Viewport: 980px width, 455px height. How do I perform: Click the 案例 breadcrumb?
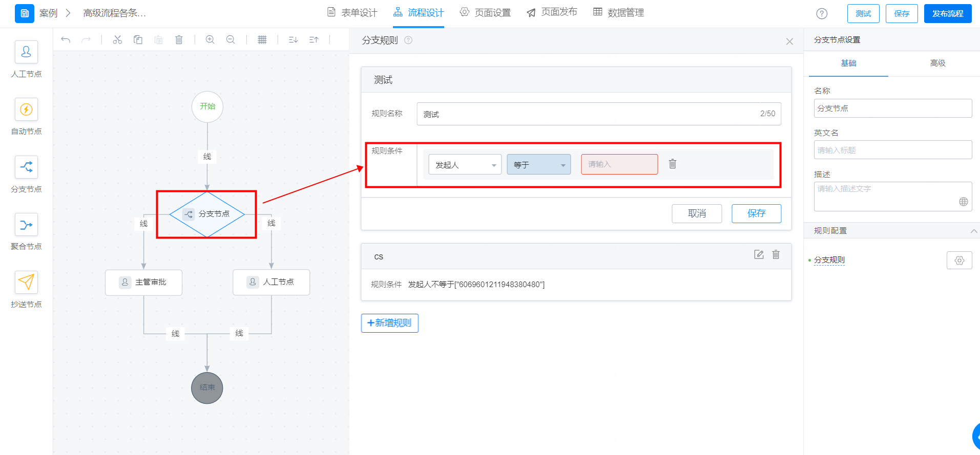coord(48,13)
